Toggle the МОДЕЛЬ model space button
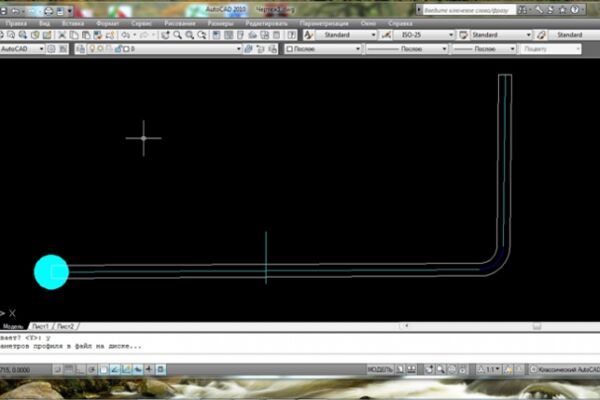Image resolution: width=600 pixels, height=400 pixels. coord(380,369)
